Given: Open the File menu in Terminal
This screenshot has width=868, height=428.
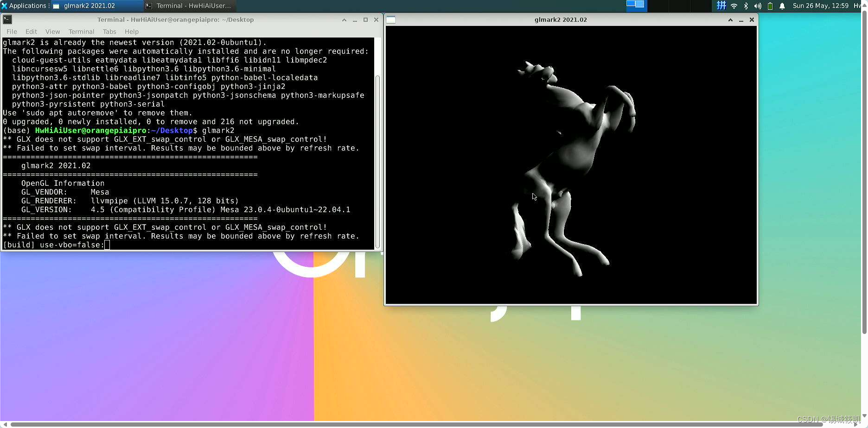Looking at the screenshot, I should 12,31.
